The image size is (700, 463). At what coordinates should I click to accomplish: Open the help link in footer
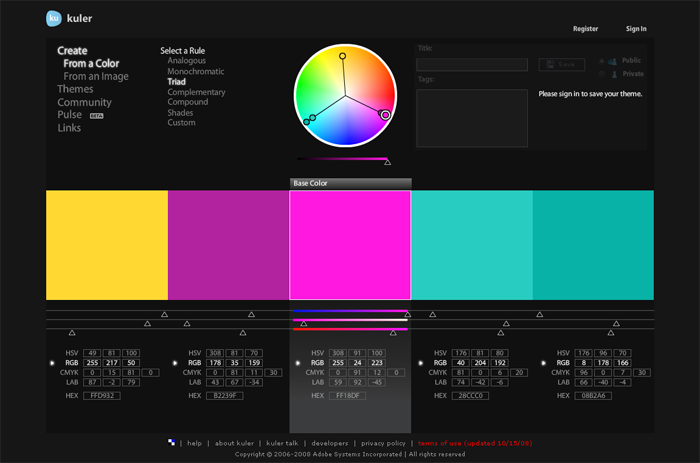tap(194, 443)
